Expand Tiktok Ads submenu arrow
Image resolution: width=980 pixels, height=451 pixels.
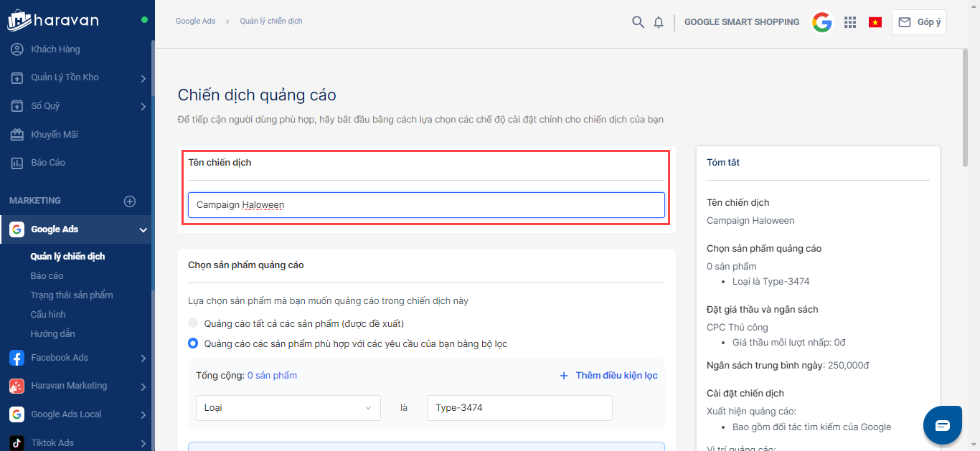(x=143, y=444)
